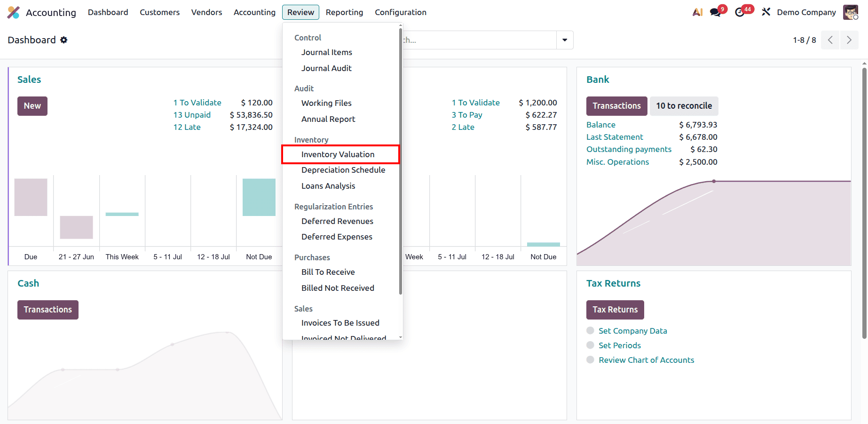Open Invoices To Be Issued entry
868x424 pixels.
click(x=341, y=323)
